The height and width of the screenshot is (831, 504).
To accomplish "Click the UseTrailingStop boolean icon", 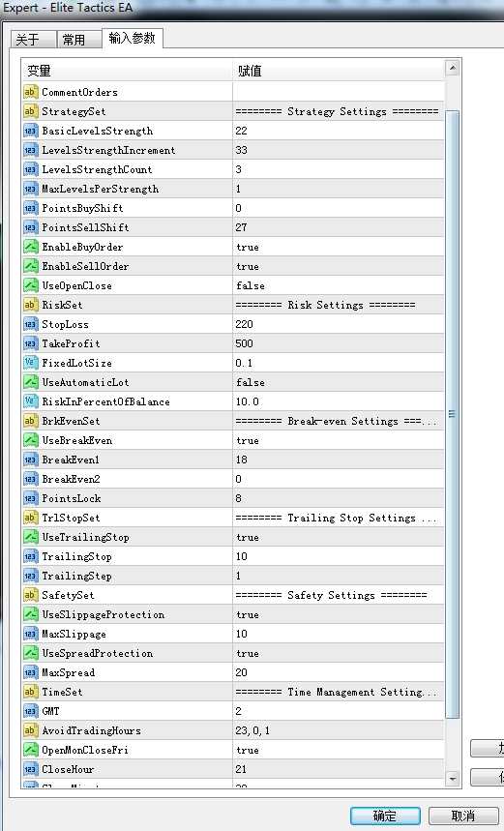I will pos(31,538).
